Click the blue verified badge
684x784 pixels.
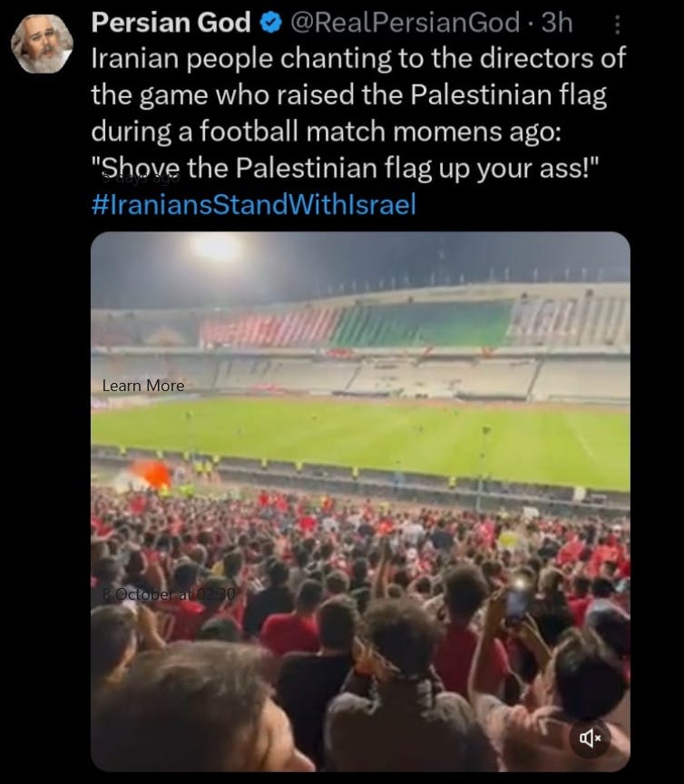pos(271,23)
